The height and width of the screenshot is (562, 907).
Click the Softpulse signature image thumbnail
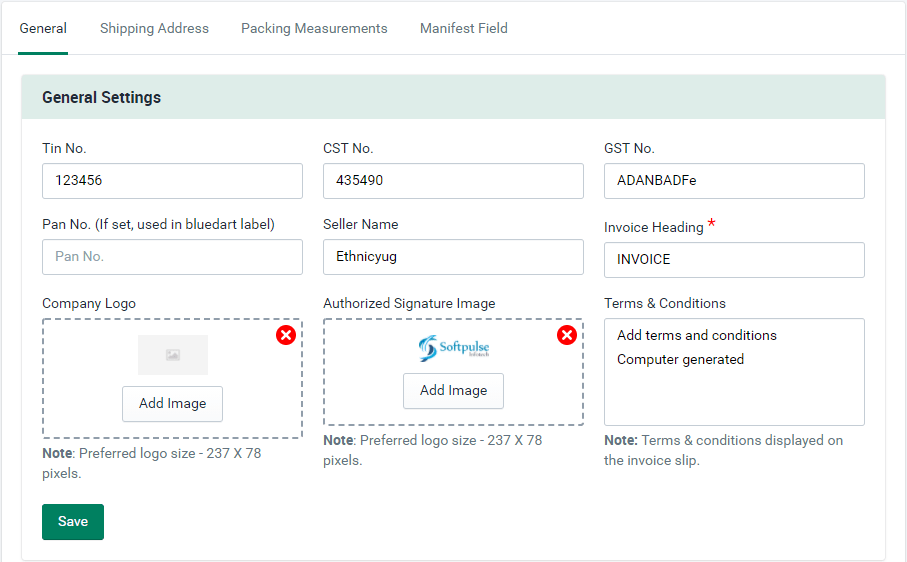click(x=453, y=348)
